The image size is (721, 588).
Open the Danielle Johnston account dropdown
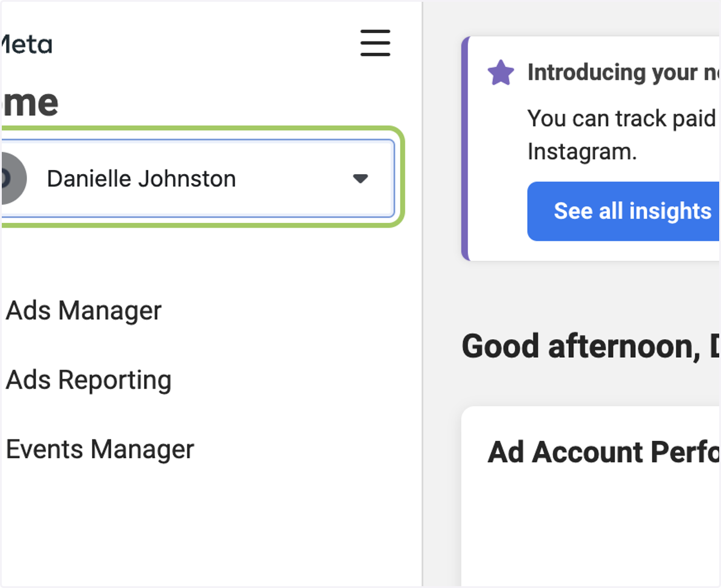click(197, 178)
